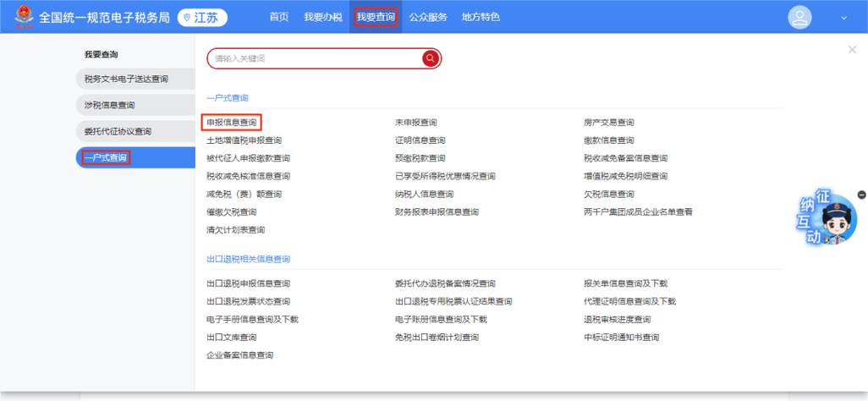
Task: Open 预缴税款查询 link
Action: click(420, 158)
